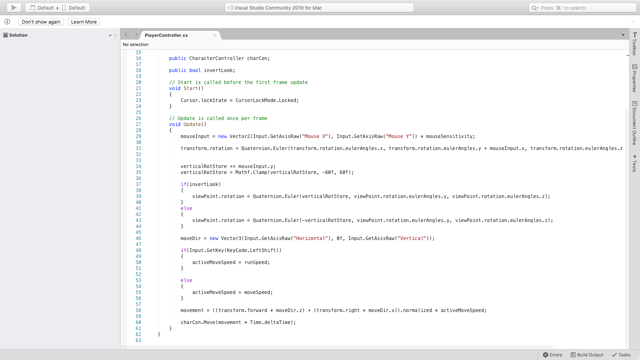The image size is (640, 360).
Task: Click the 'transform.rotation = Quaternion.Euler' line
Action: pos(402,149)
